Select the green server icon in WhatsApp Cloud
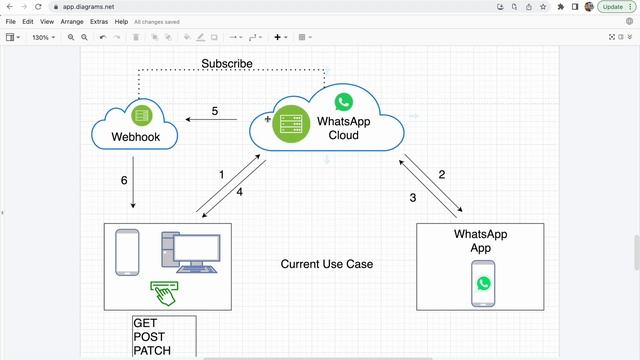 coord(291,124)
